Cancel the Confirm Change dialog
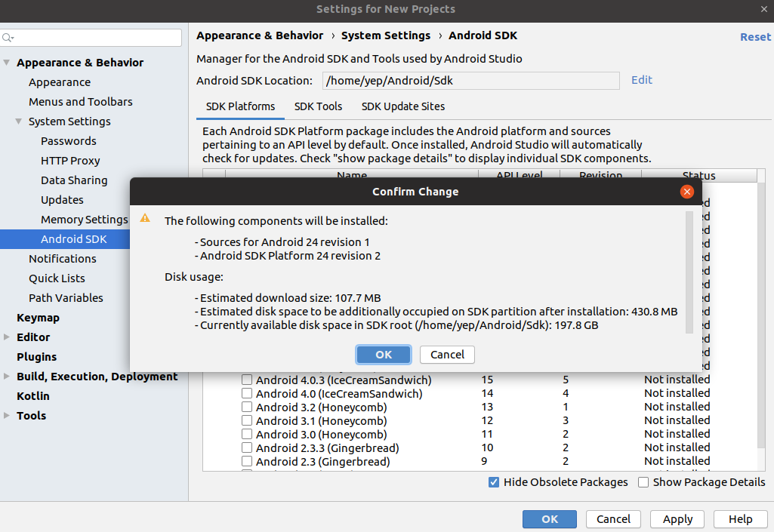774x532 pixels. 447,355
